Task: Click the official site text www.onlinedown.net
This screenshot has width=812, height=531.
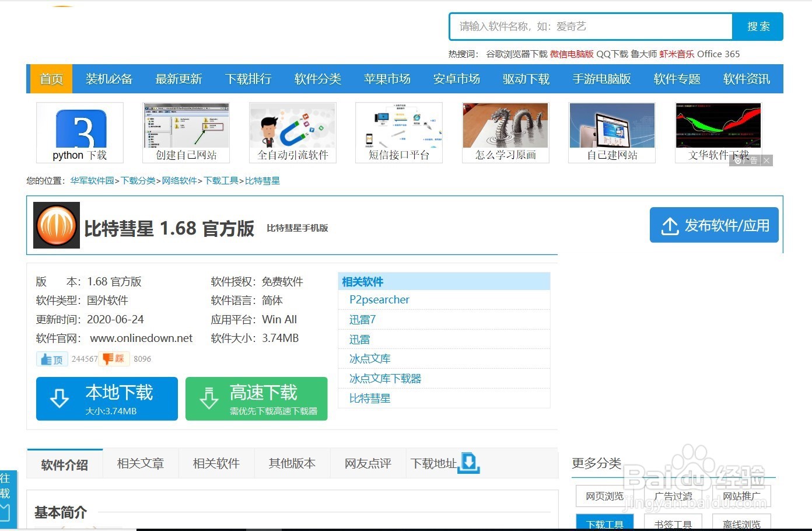Action: 141,338
